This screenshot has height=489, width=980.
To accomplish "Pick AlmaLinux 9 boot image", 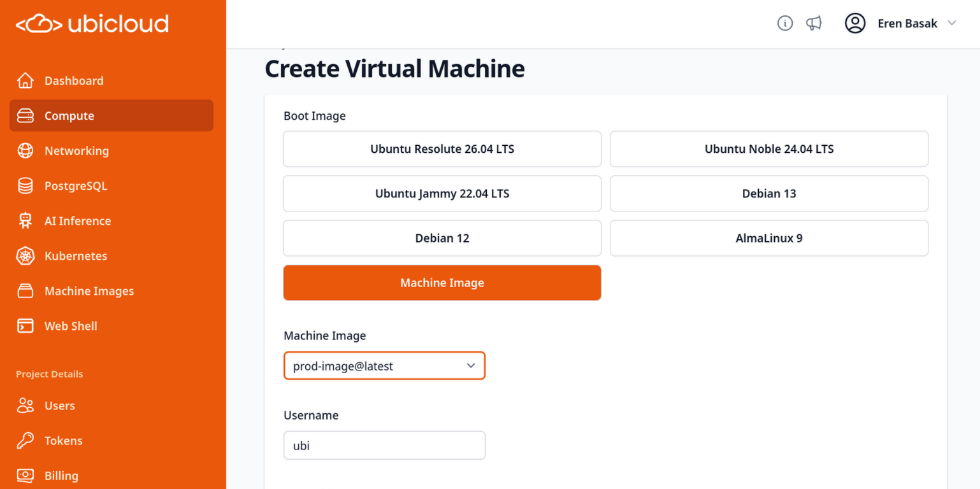I will 769,238.
